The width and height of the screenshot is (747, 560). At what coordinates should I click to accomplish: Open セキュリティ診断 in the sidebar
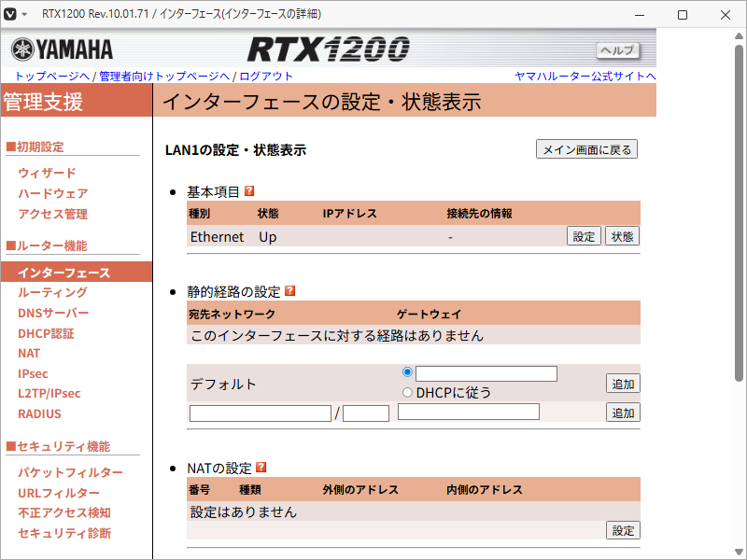[64, 533]
